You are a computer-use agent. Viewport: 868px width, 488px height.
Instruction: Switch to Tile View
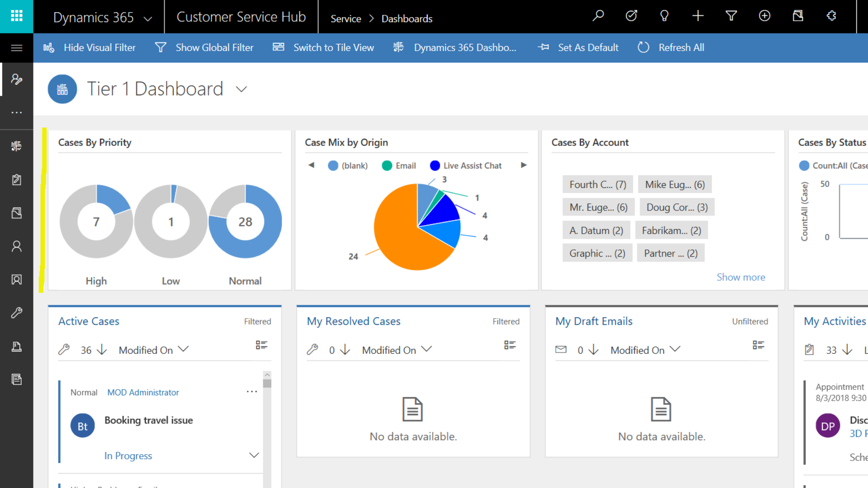coord(323,47)
